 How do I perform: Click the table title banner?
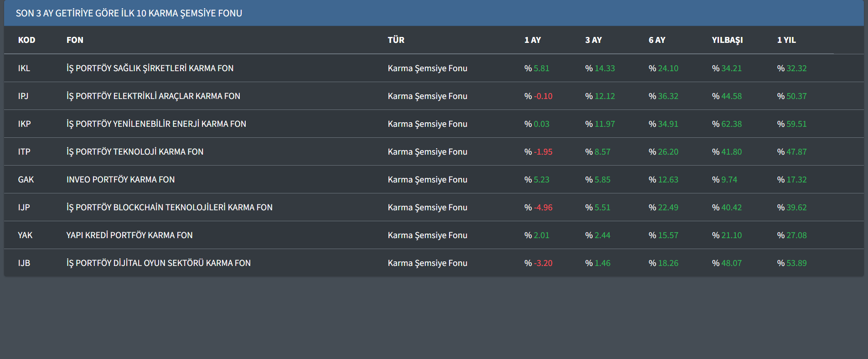point(129,13)
